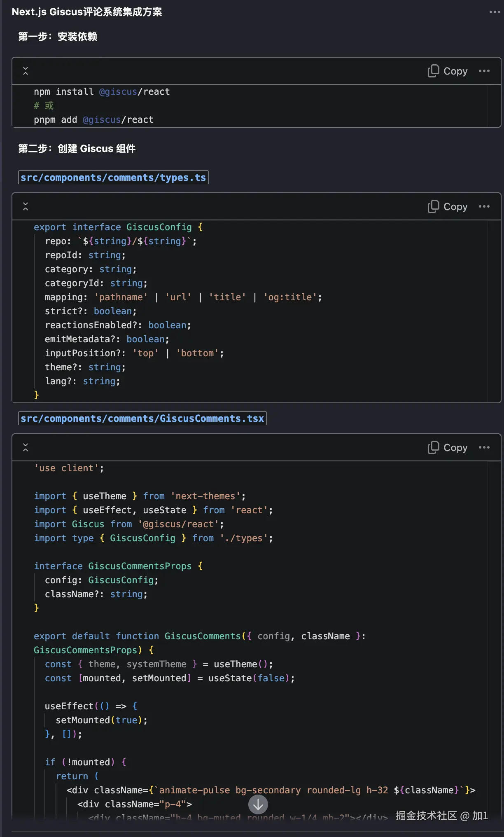
Task: Click the scroll-to-bottom arrow button
Action: (258, 804)
